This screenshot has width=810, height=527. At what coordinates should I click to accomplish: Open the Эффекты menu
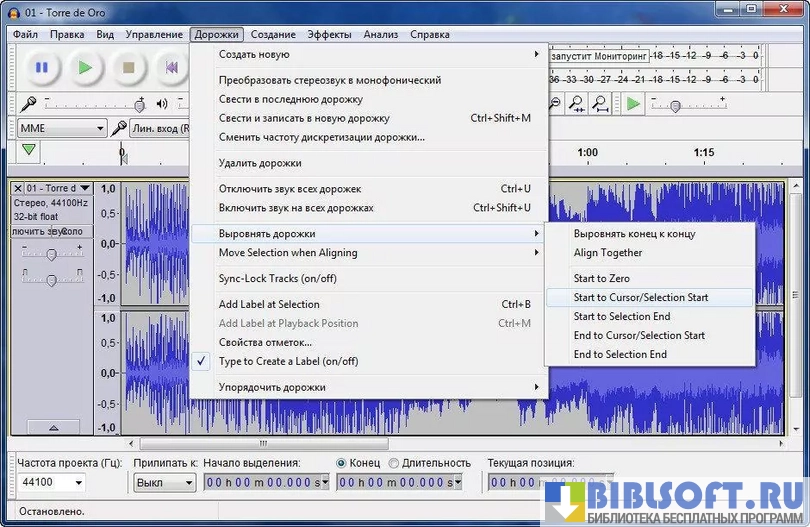point(329,34)
